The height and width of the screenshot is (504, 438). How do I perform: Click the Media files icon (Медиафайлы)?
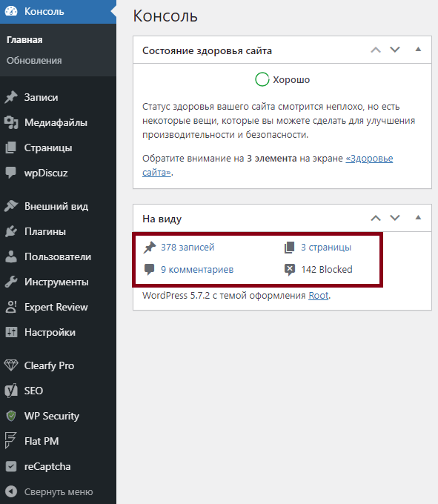pos(11,122)
